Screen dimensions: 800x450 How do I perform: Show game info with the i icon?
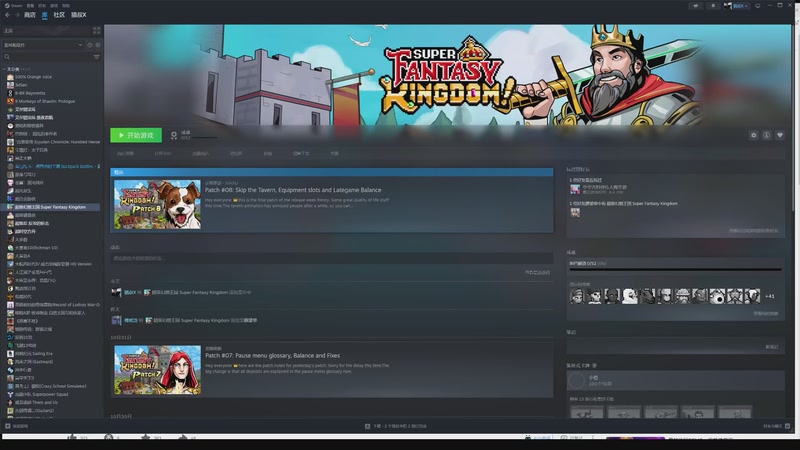tap(766, 135)
